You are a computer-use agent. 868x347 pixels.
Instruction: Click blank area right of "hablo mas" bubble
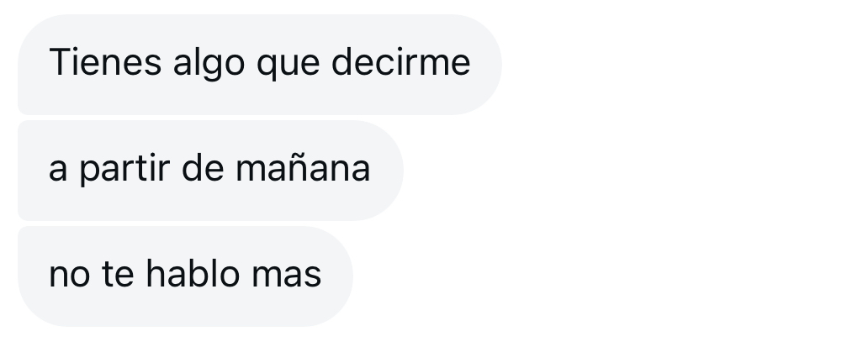609,276
